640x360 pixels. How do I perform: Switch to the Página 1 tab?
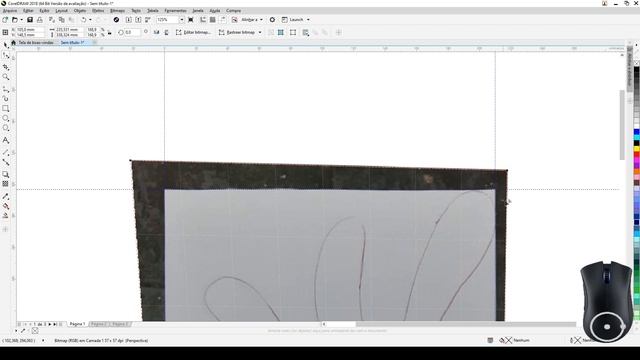click(77, 324)
